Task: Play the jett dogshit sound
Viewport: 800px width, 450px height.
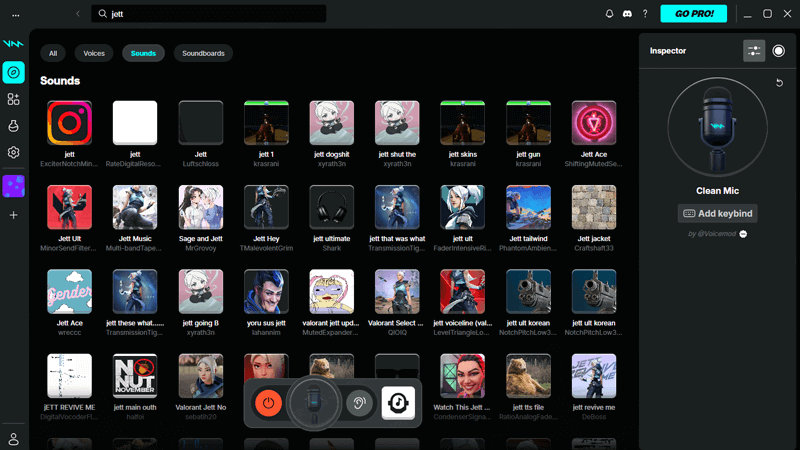Action: 332,123
